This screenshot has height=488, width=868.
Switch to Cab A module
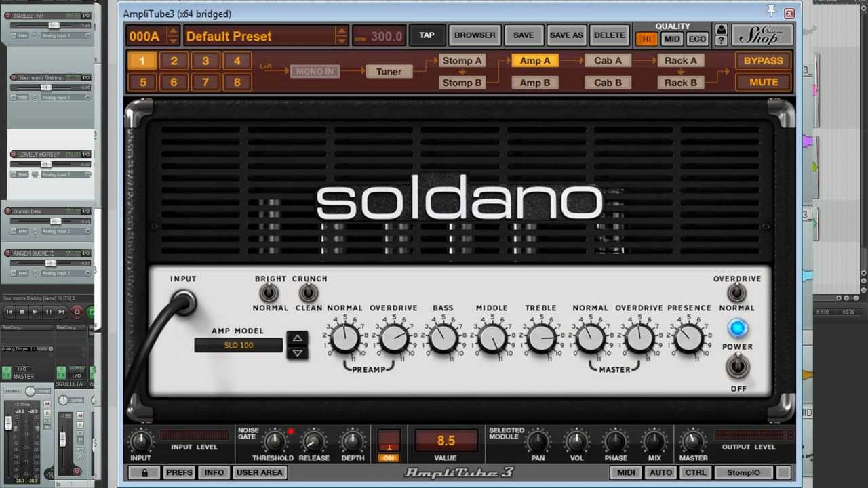pos(608,60)
